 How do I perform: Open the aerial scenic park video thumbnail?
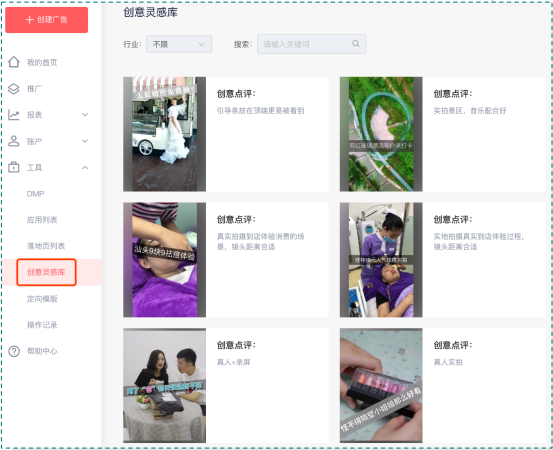coord(381,134)
